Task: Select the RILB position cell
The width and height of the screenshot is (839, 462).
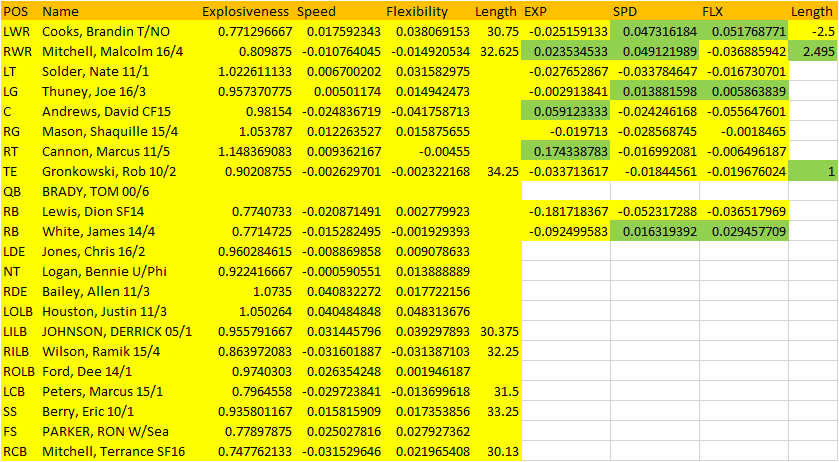Action: point(16,352)
